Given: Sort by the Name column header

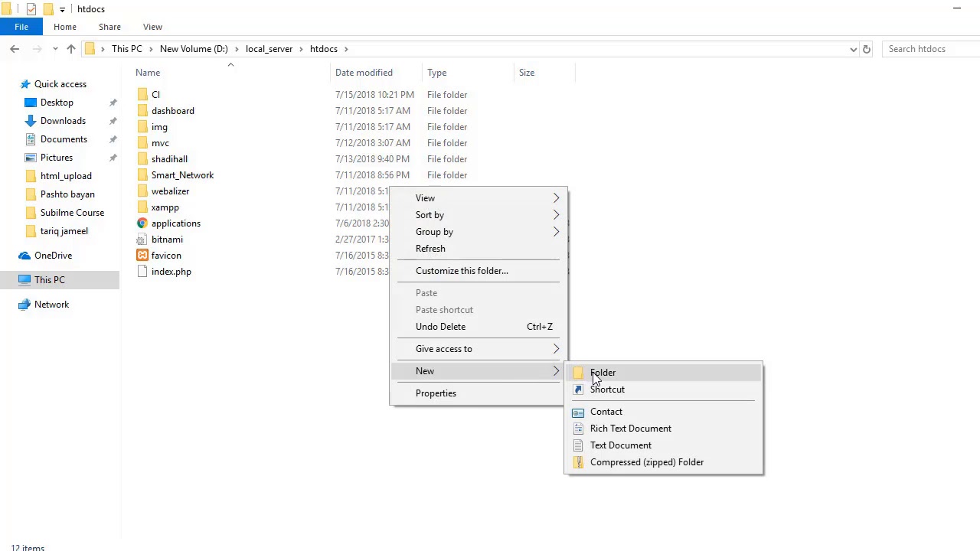Looking at the screenshot, I should tap(148, 73).
